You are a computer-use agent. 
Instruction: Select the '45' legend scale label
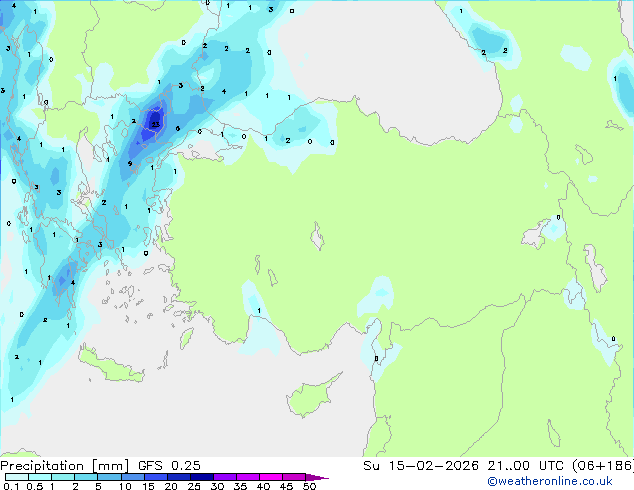[x=286, y=486]
